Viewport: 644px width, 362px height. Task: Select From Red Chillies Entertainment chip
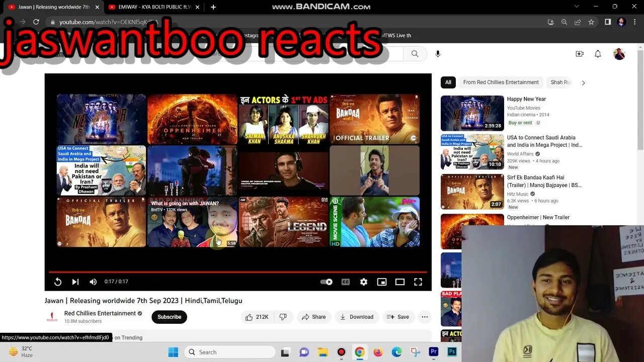pyautogui.click(x=501, y=82)
